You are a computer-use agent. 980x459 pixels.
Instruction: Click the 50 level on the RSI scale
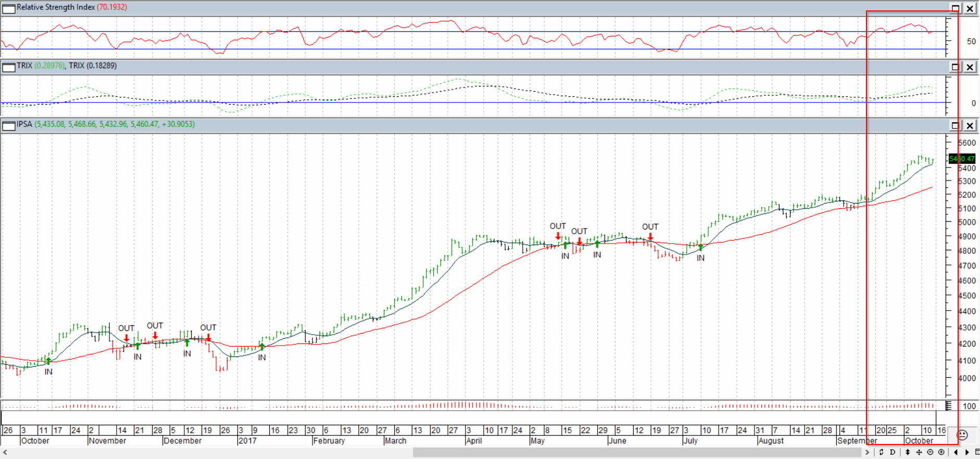click(971, 41)
